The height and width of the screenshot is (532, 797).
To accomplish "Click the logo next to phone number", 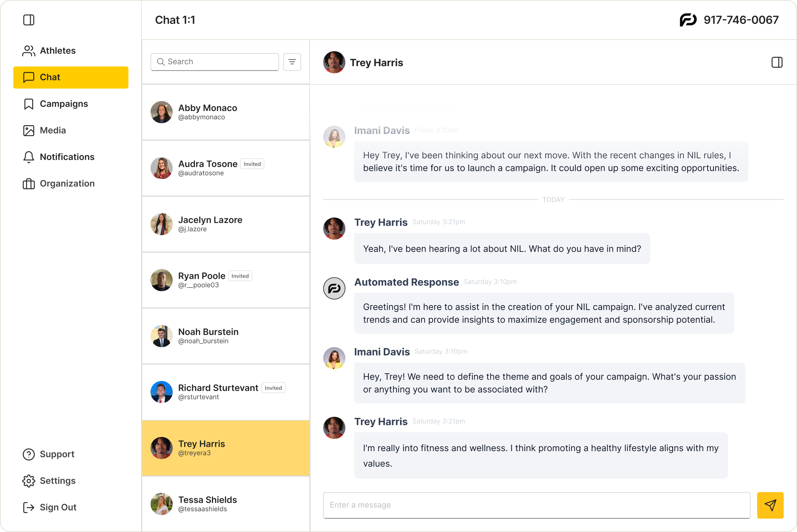I will point(688,20).
